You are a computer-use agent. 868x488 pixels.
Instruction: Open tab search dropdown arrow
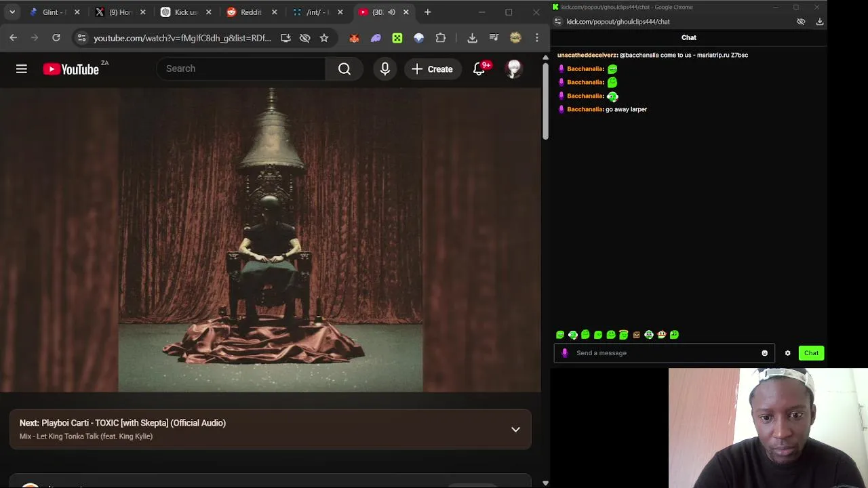tap(12, 12)
